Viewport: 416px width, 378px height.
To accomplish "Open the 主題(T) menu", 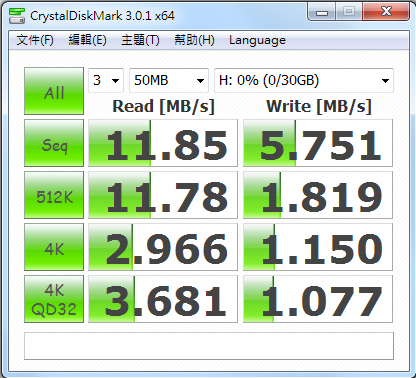I will (140, 40).
